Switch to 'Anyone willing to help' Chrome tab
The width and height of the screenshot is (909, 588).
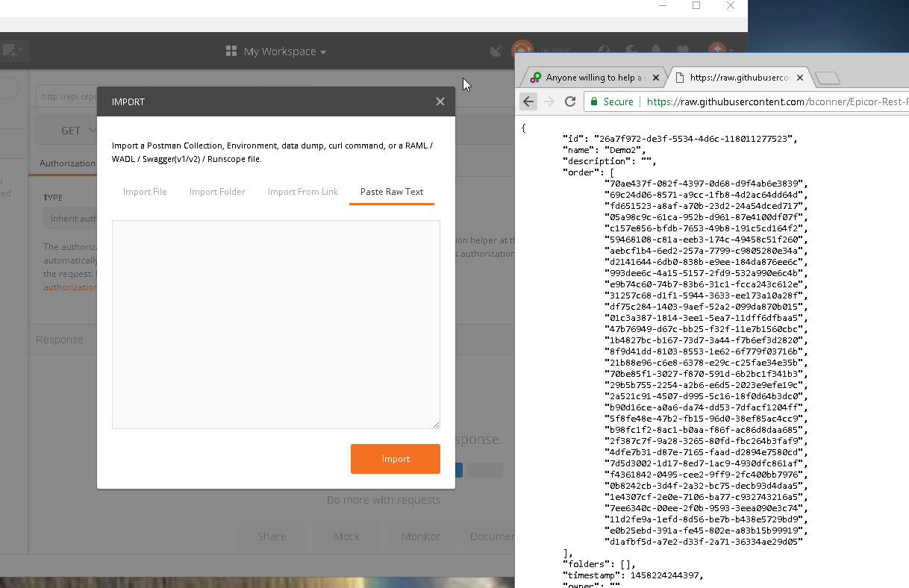pyautogui.click(x=593, y=78)
